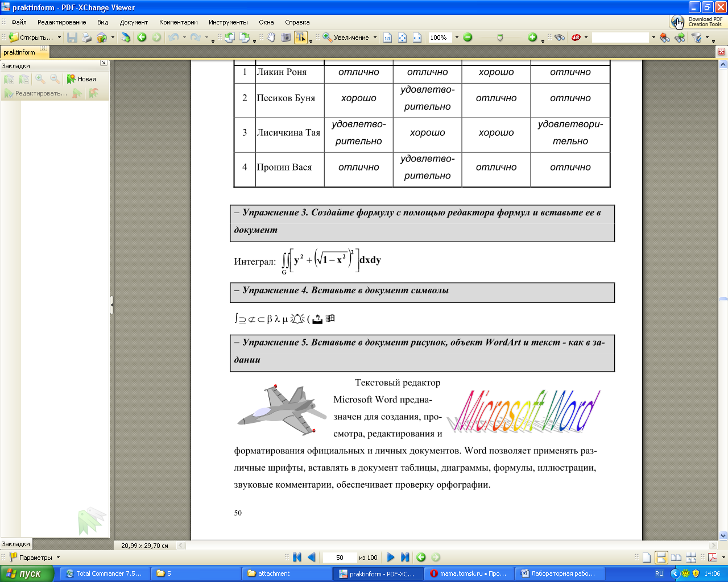
Task: Go to last page button
Action: coord(405,558)
